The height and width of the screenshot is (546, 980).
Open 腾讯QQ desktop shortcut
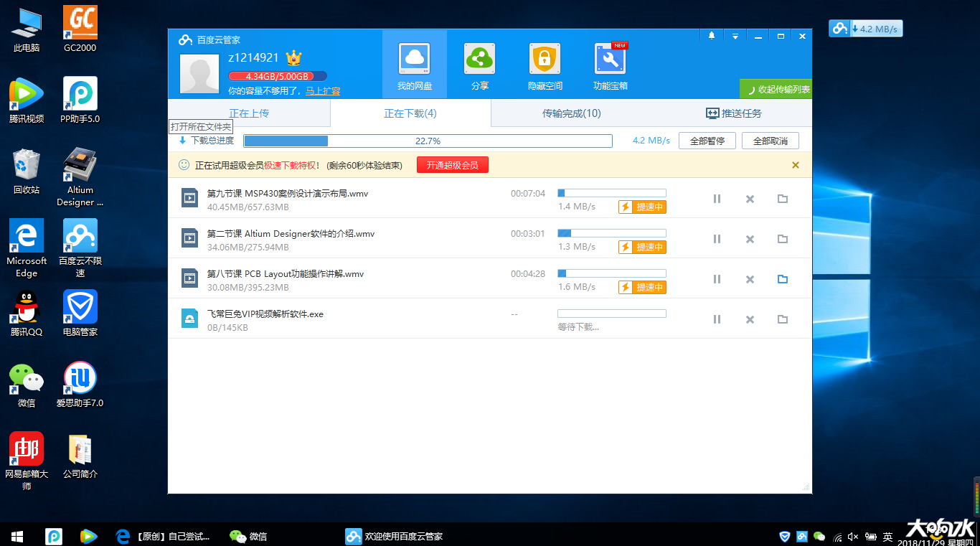pos(27,314)
